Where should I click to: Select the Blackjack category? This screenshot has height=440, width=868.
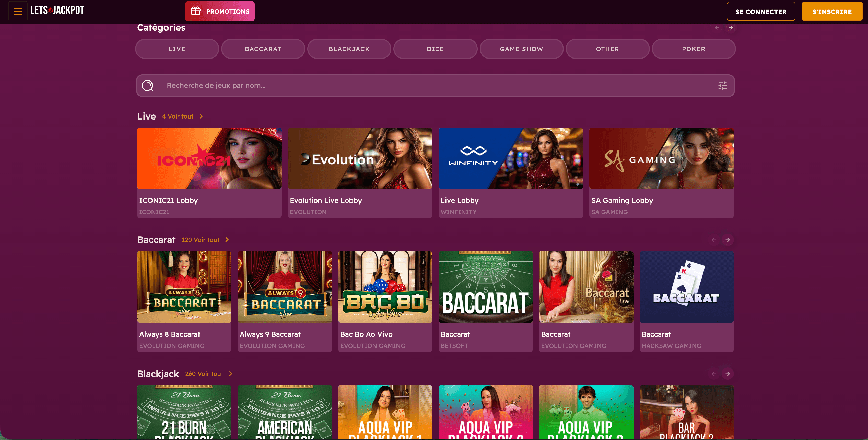pos(349,49)
